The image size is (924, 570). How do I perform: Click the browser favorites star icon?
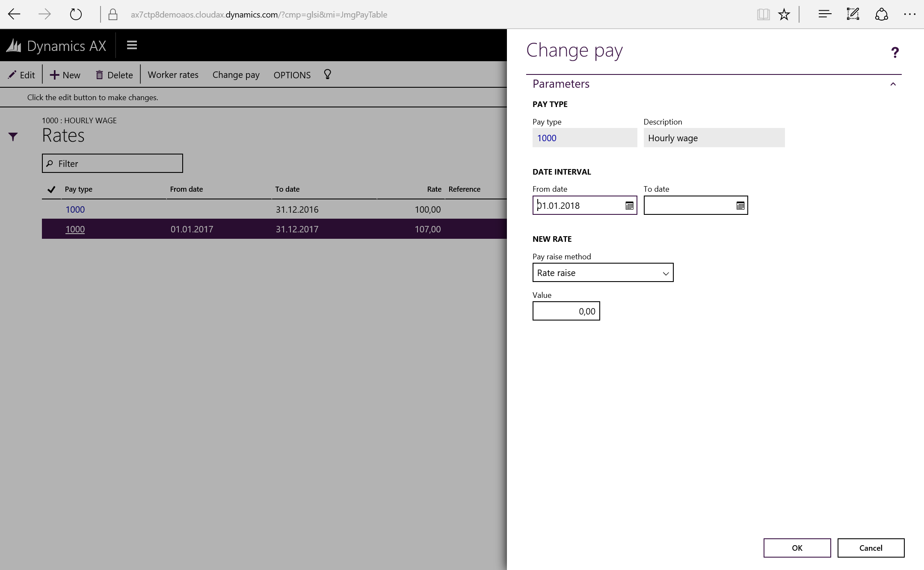[x=784, y=15]
